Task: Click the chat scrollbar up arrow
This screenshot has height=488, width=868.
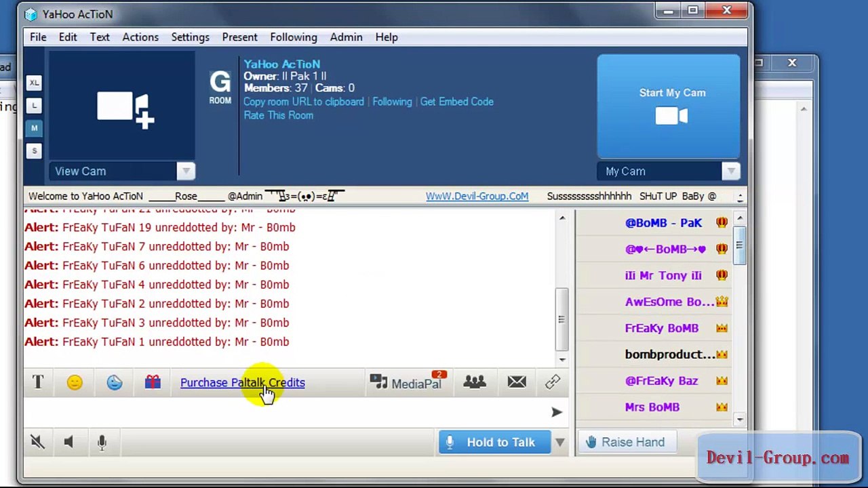Action: pyautogui.click(x=562, y=218)
